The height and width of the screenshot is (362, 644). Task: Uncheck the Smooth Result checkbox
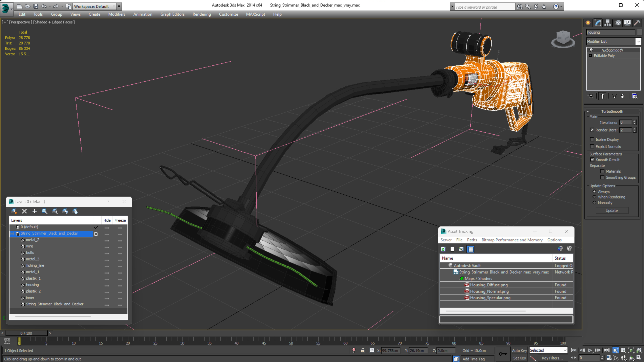pyautogui.click(x=592, y=160)
